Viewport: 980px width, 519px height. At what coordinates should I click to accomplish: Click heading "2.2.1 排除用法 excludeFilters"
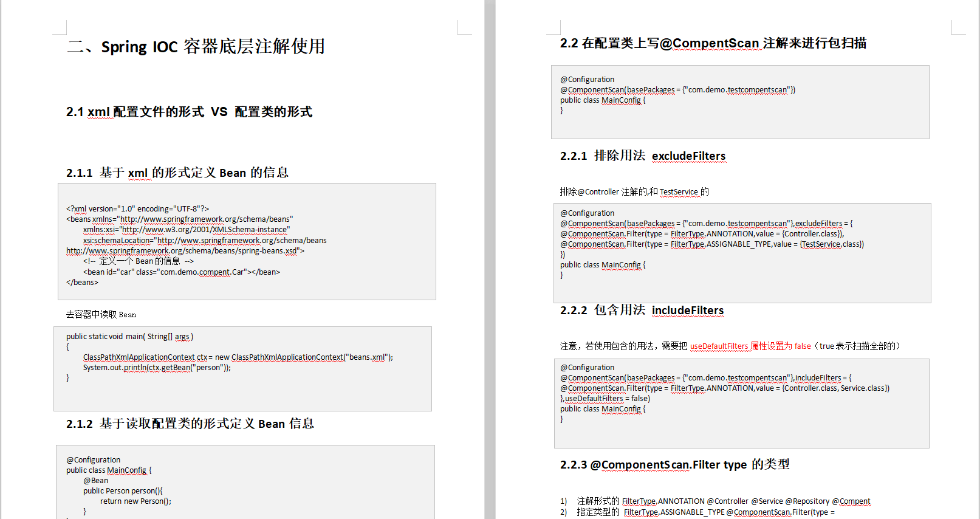[x=643, y=156]
